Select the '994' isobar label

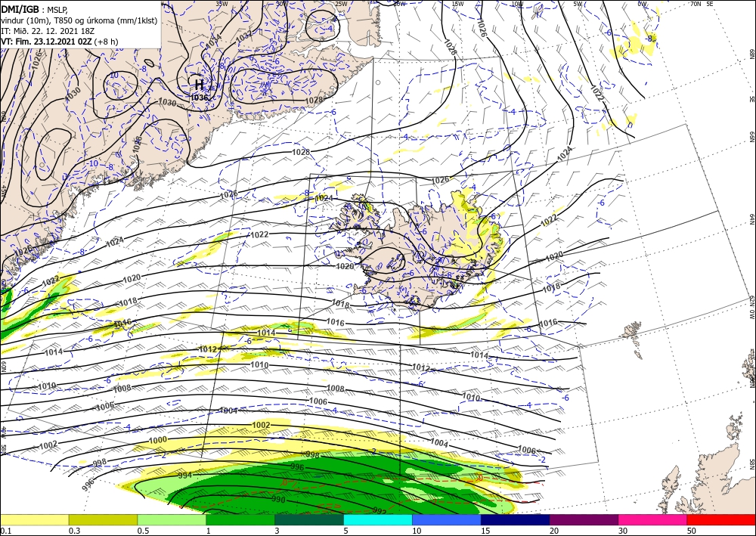coord(185,476)
